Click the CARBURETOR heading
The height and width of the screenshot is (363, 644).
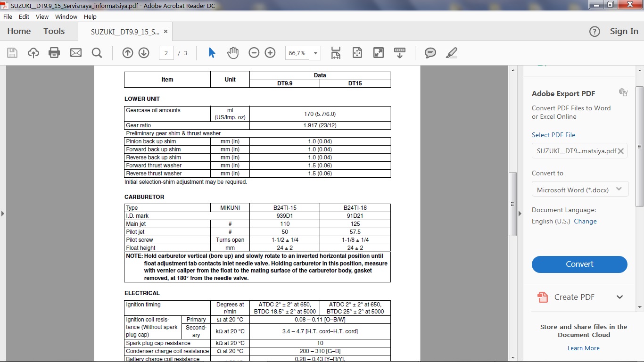click(144, 197)
